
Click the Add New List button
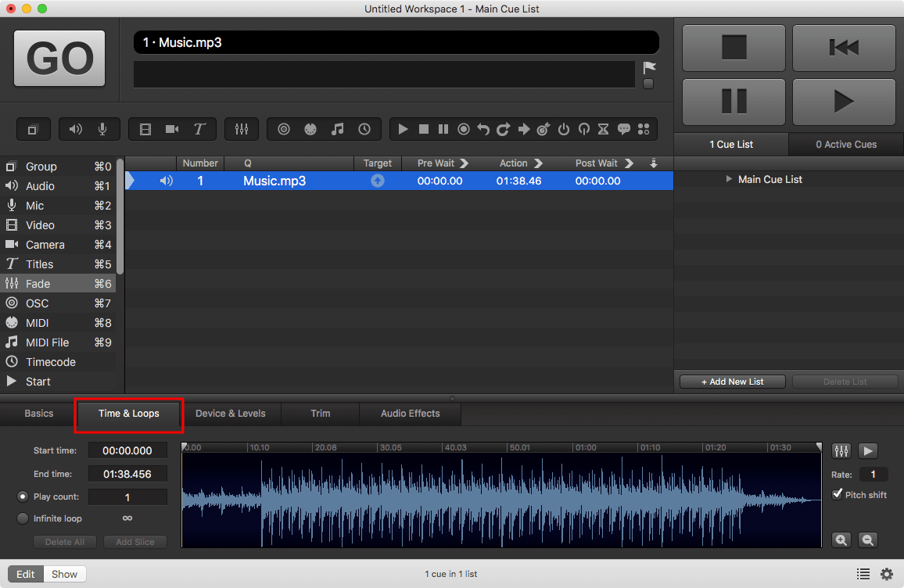coord(732,382)
